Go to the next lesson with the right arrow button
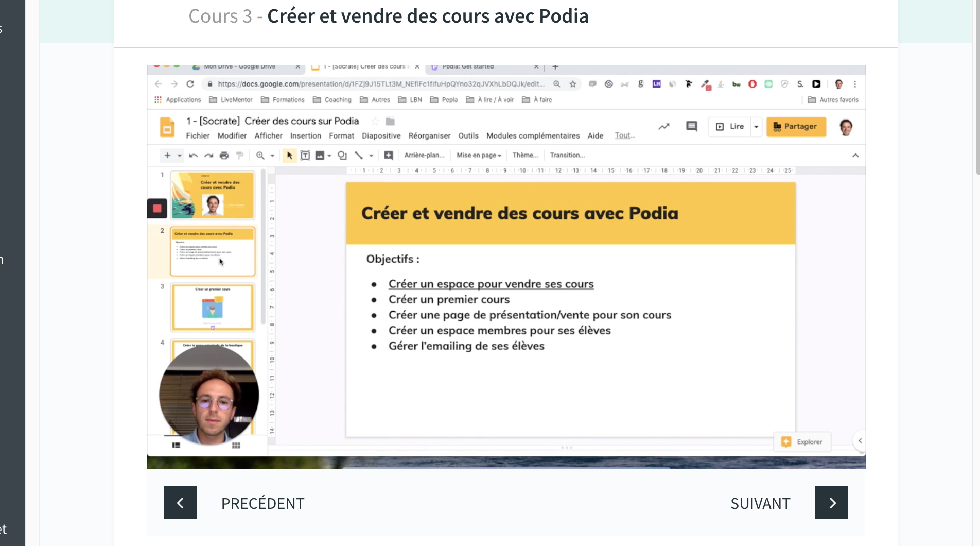The image size is (980, 546). tap(832, 503)
